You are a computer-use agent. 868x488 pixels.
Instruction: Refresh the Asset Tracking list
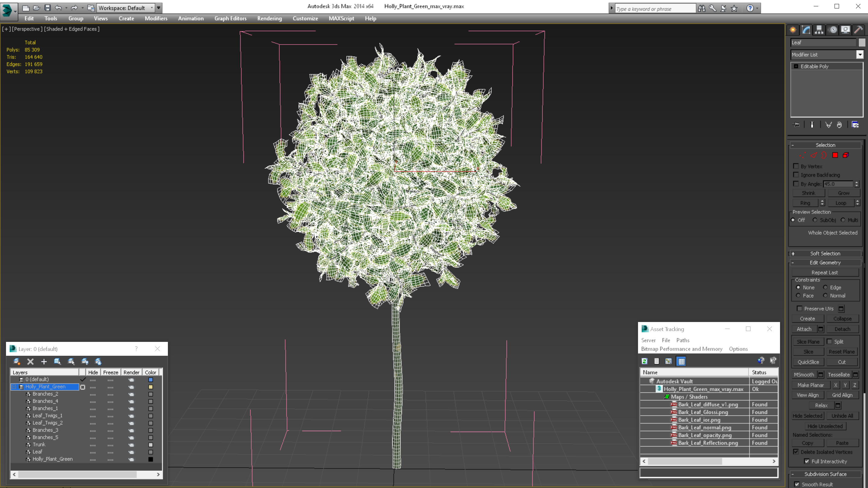(x=644, y=361)
